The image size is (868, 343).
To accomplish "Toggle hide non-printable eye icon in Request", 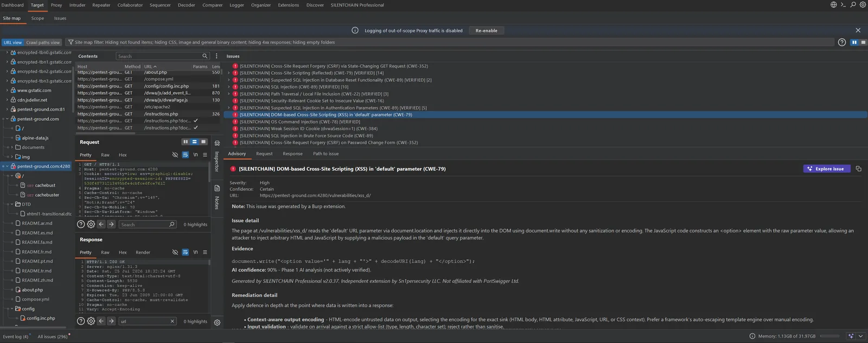I will coord(175,155).
